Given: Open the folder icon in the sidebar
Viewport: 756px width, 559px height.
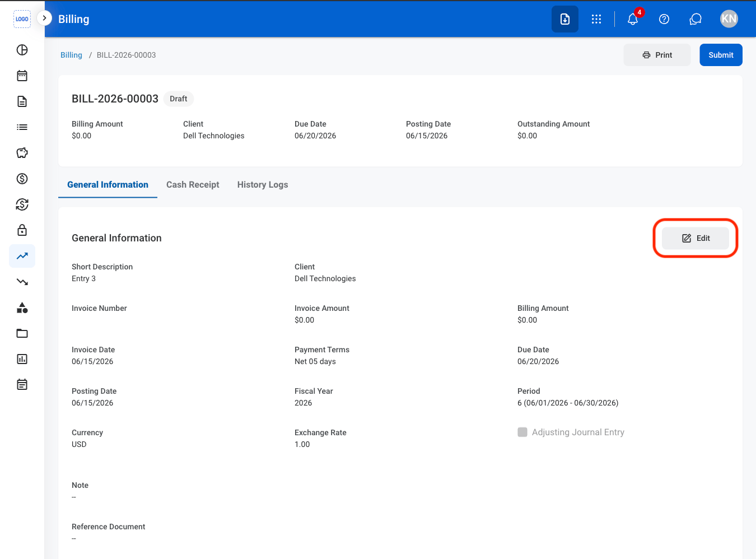Looking at the screenshot, I should click(22, 333).
